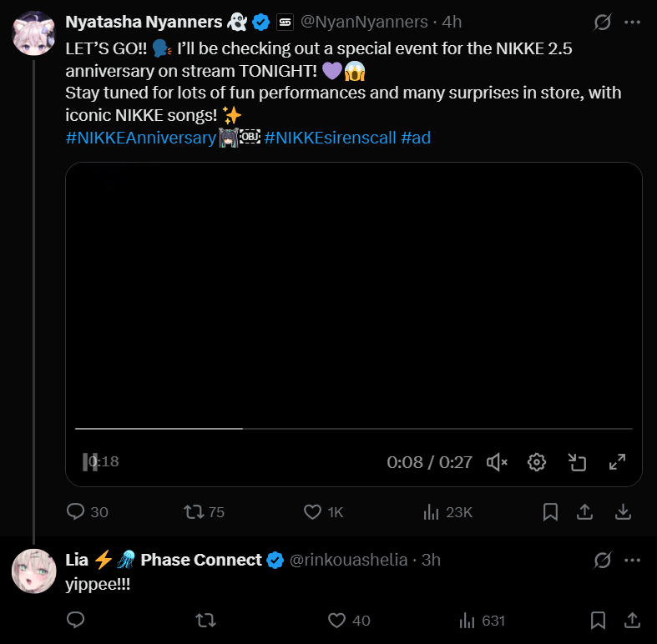Reply to the tweet with 30 replies
The height and width of the screenshot is (644, 657).
(76, 511)
